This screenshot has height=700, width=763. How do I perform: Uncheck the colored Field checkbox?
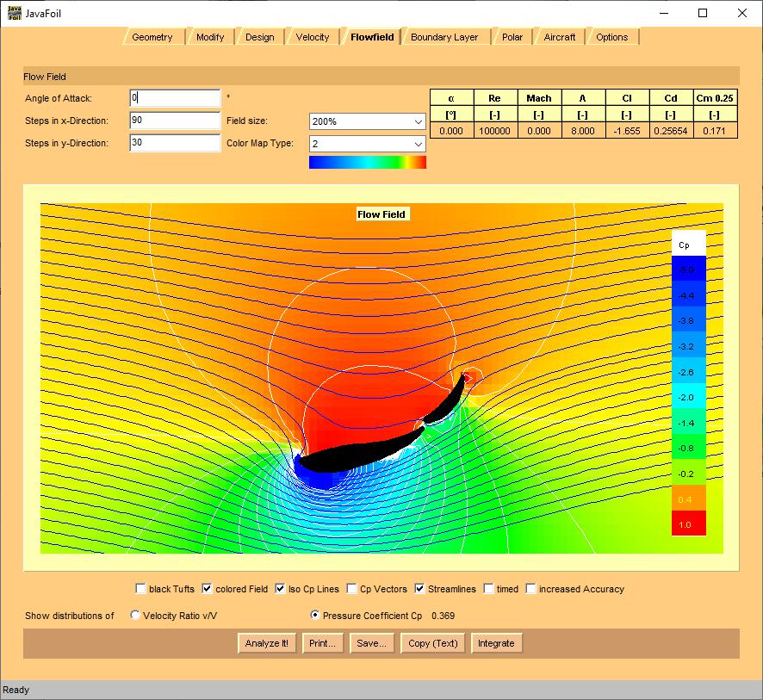[x=208, y=589]
